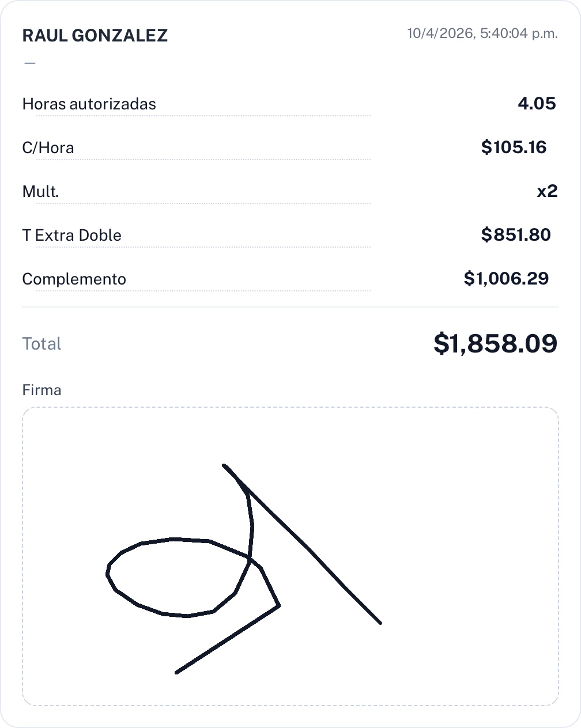The image size is (581, 728).
Task: Click the dash below the employee name
Action: [30, 63]
